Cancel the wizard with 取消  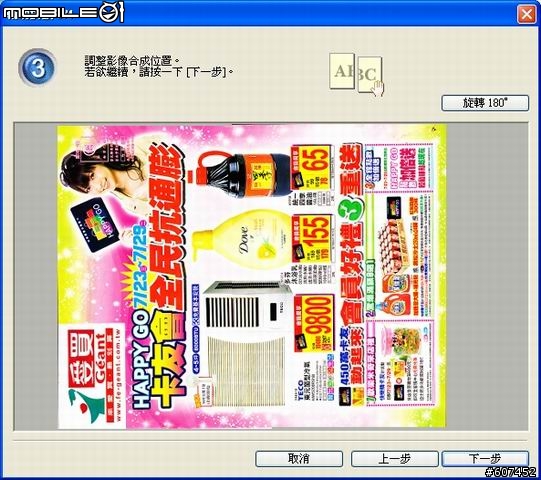(x=299, y=459)
